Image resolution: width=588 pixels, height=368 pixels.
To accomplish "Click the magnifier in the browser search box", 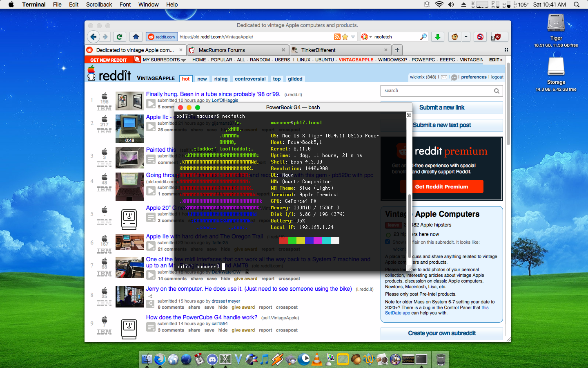I will pos(423,37).
